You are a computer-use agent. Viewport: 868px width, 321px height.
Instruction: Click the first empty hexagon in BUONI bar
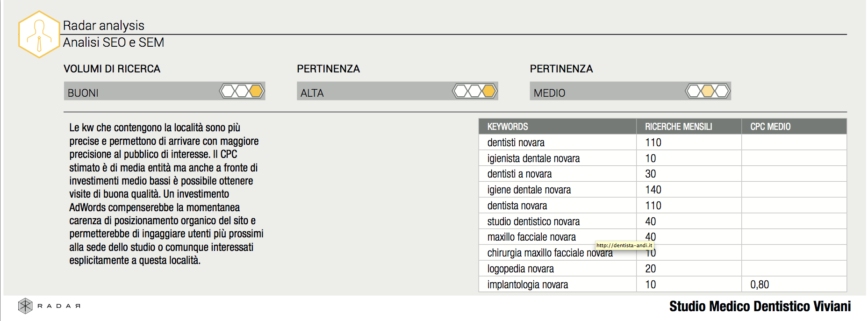(228, 91)
